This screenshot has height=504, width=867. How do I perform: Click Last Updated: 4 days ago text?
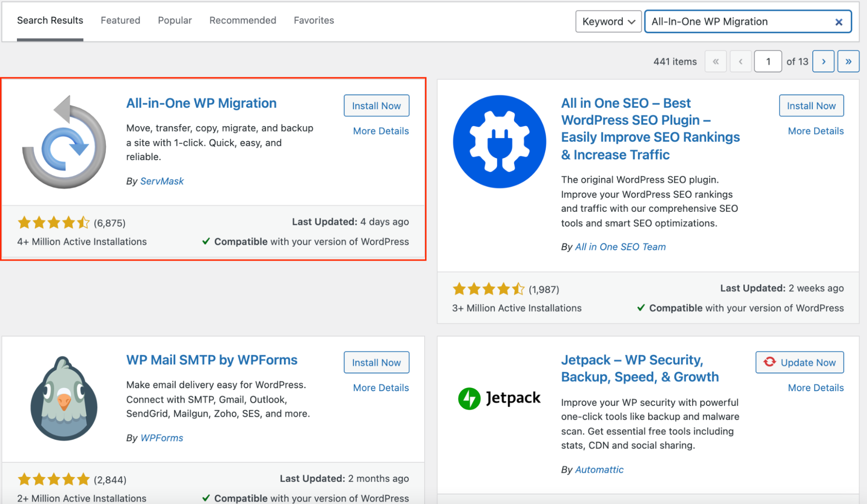coord(350,222)
